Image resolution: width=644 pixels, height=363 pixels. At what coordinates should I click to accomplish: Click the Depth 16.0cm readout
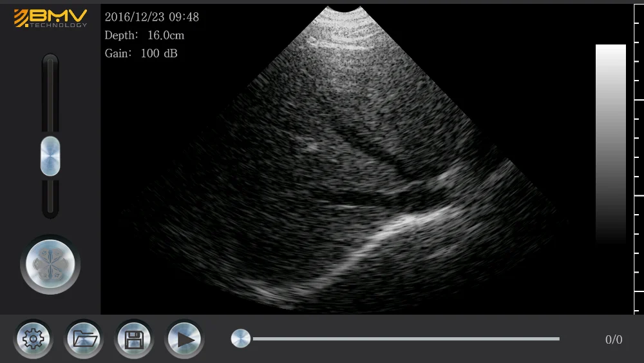pos(144,35)
